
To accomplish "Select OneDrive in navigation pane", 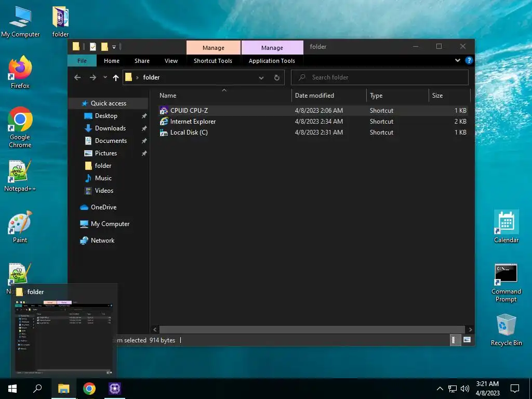I will pos(103,207).
